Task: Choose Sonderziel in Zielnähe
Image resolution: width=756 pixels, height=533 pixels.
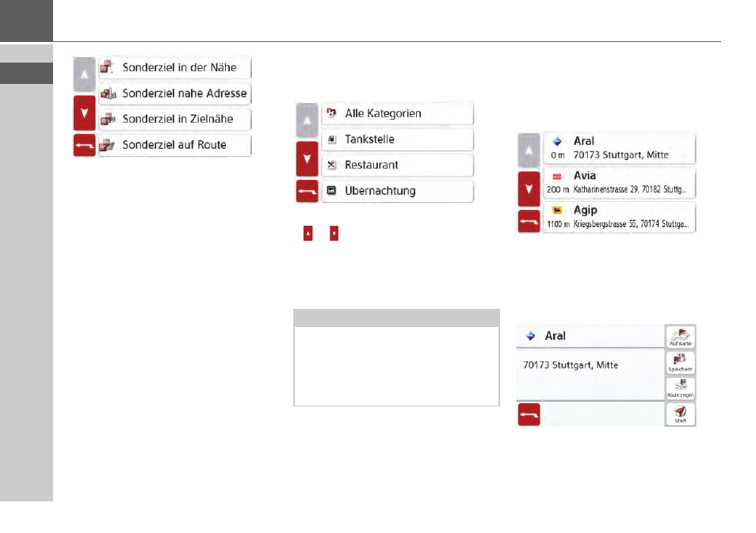Action: [174, 119]
